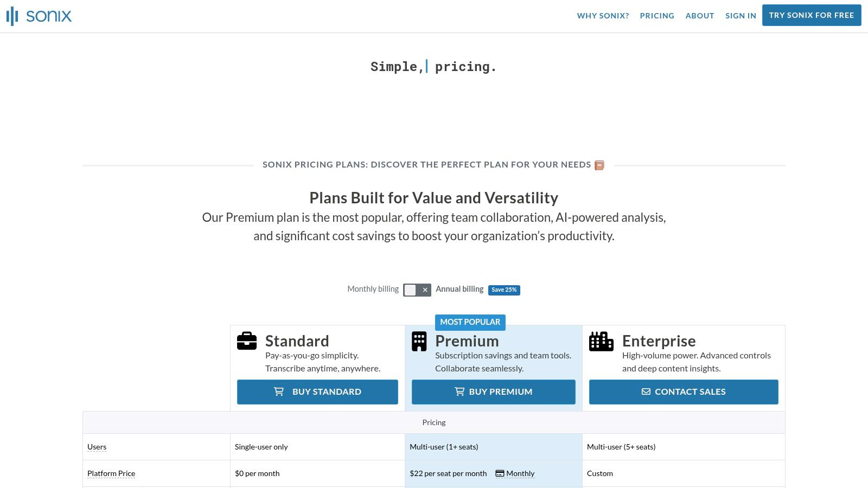Click the Premium plan building icon
The width and height of the screenshot is (868, 488).
419,342
